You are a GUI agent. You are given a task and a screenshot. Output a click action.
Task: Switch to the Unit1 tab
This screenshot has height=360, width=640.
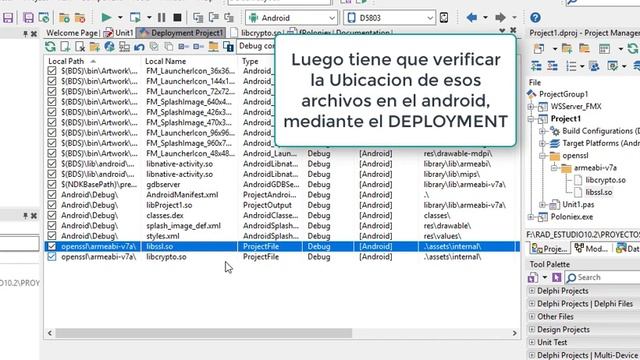[x=119, y=33]
